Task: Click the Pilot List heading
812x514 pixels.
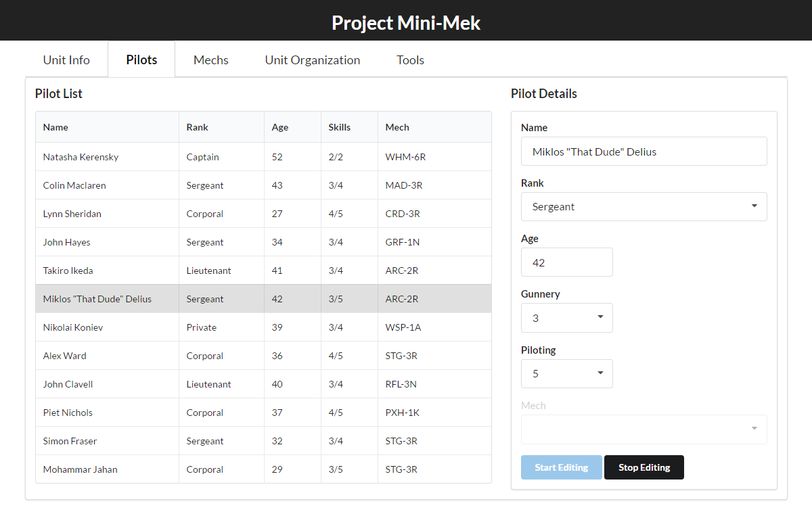Action: (59, 93)
